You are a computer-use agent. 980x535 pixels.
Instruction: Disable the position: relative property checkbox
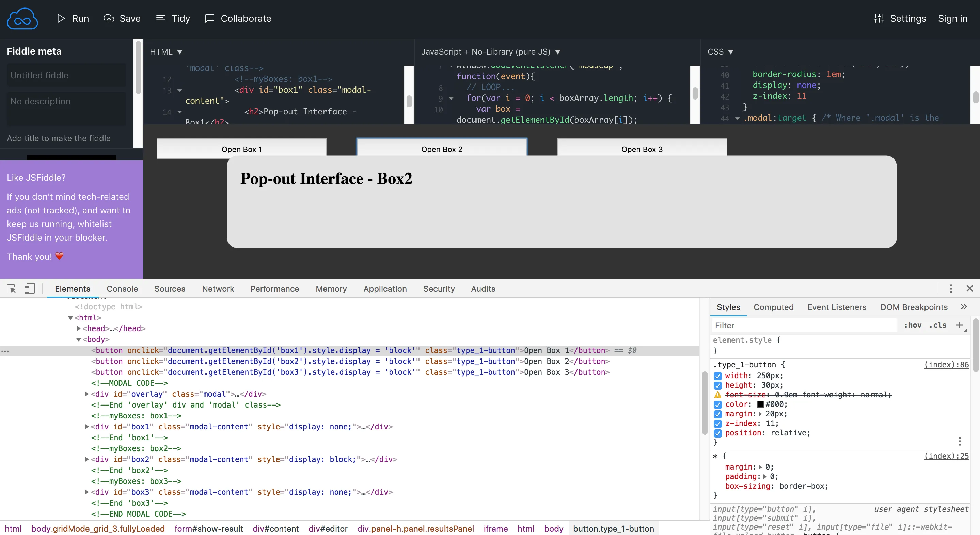pyautogui.click(x=717, y=433)
